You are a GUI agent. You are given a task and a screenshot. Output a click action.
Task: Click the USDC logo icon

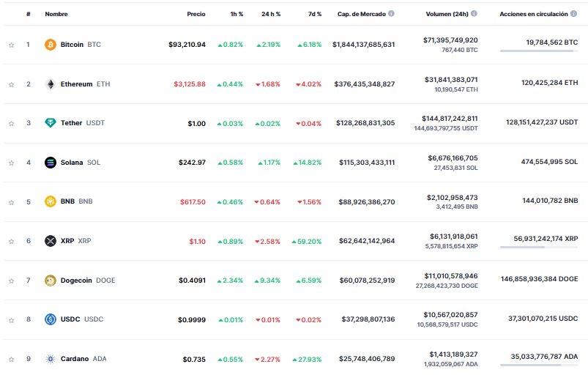(51, 319)
